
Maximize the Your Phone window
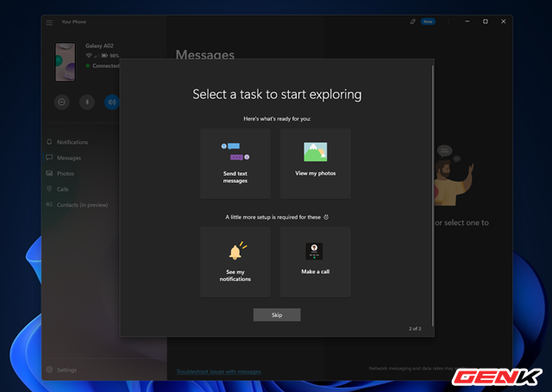pos(486,22)
